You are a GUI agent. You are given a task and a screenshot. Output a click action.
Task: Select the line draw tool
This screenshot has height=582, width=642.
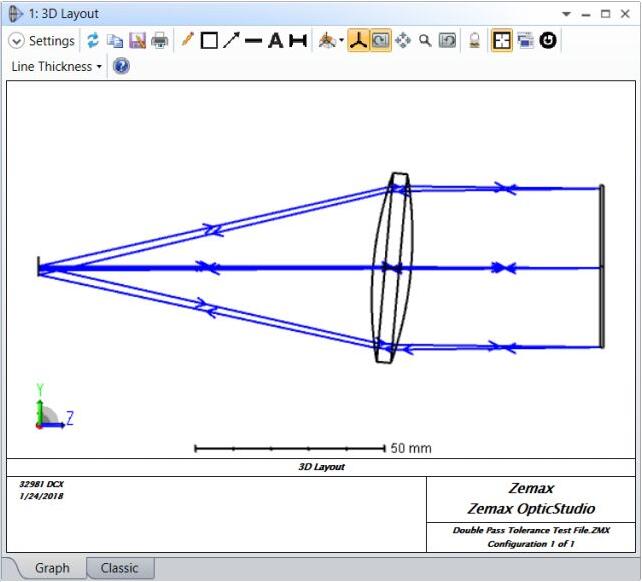(x=253, y=41)
